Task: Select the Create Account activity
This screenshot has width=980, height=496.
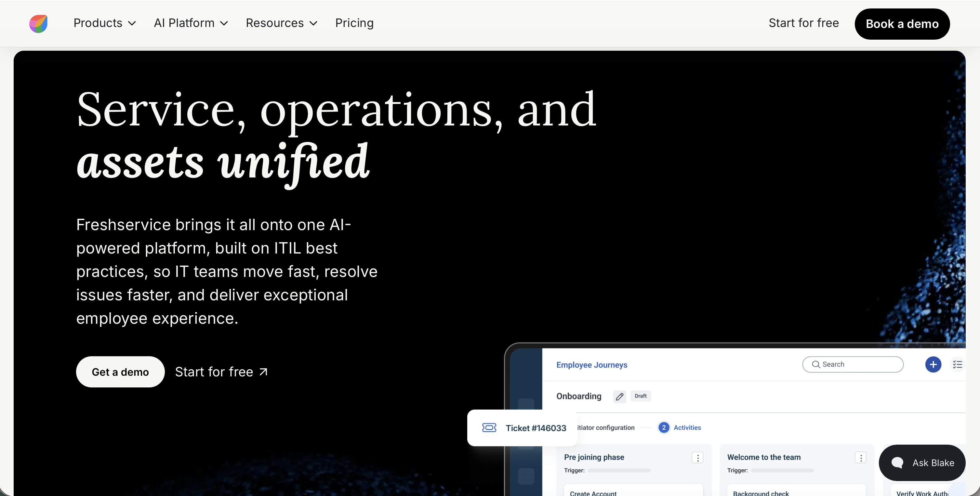Action: click(x=633, y=490)
